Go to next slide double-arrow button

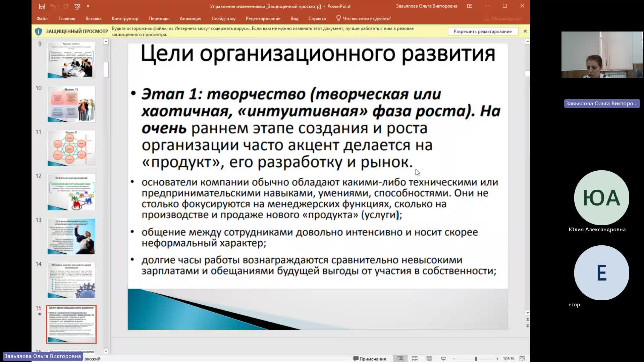coord(527,326)
